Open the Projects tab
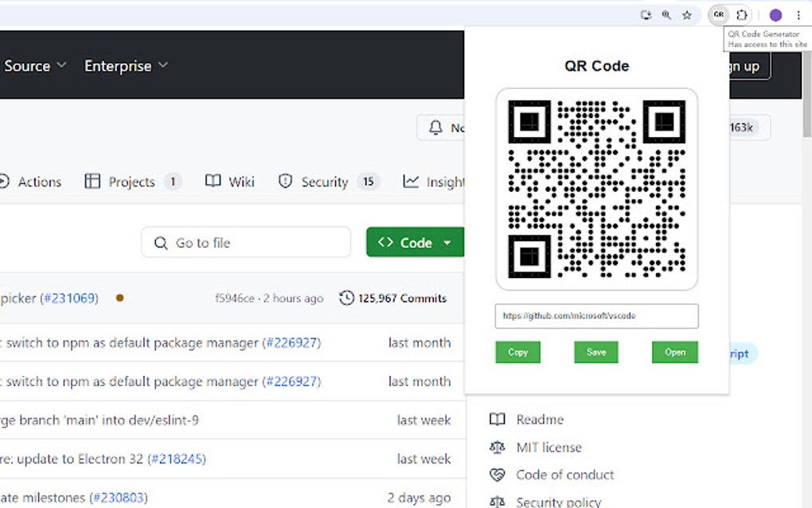This screenshot has height=508, width=812. point(131,182)
